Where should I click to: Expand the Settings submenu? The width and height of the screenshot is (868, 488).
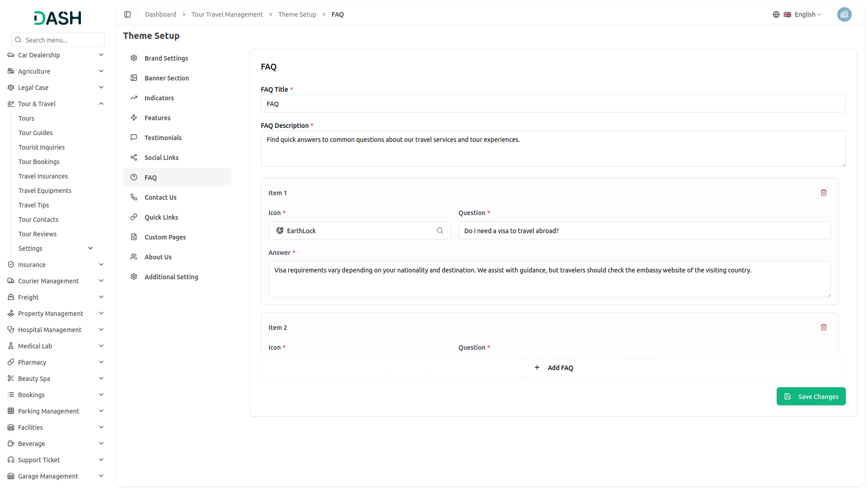[x=90, y=249]
